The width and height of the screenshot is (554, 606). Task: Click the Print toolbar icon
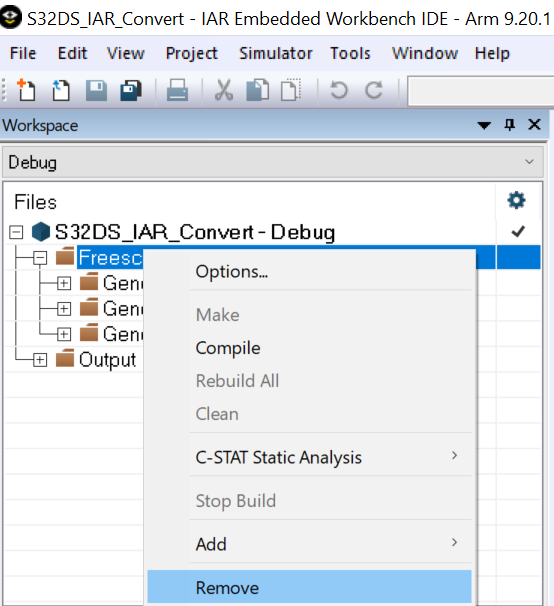coord(177,90)
